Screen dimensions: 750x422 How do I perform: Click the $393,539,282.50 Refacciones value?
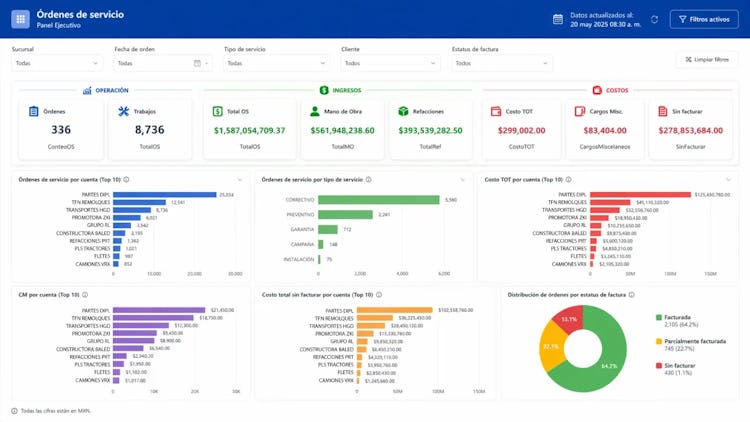click(x=430, y=131)
